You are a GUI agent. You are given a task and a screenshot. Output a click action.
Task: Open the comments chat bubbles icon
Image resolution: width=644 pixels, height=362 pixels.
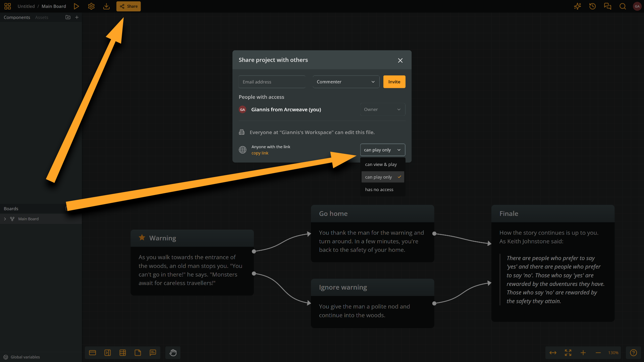click(607, 6)
